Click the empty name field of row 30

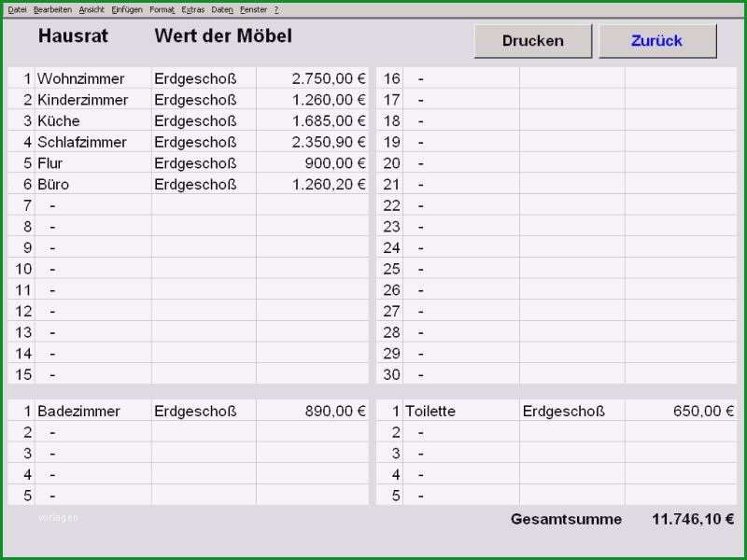(461, 375)
